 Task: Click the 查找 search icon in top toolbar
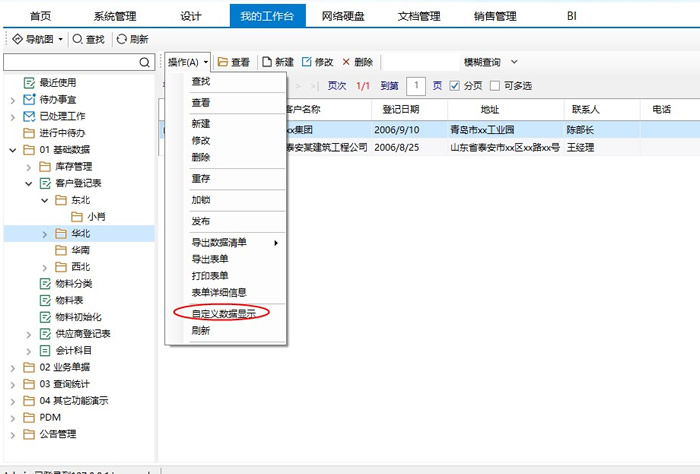[x=78, y=39]
